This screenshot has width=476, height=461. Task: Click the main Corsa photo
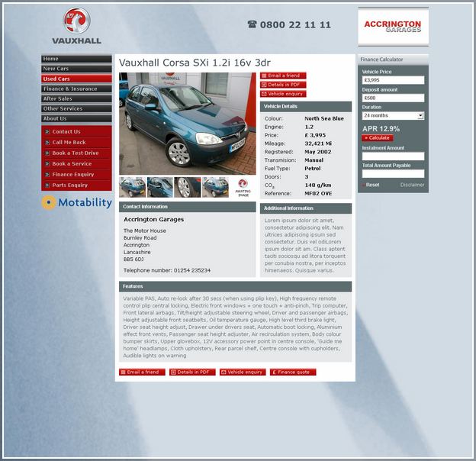pyautogui.click(x=188, y=124)
